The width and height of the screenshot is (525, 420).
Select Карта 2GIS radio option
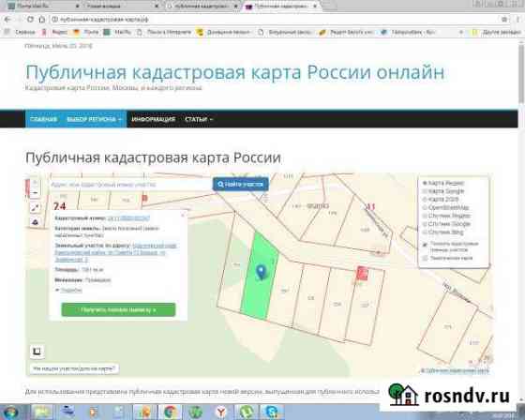425,200
